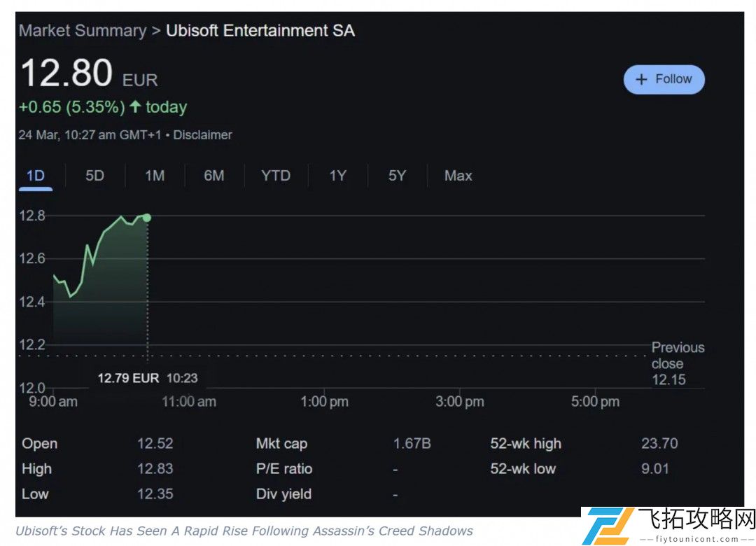Viewport: 756px width, 546px height.
Task: Click the image caption about Ubisoft's stock
Action: pos(244,531)
